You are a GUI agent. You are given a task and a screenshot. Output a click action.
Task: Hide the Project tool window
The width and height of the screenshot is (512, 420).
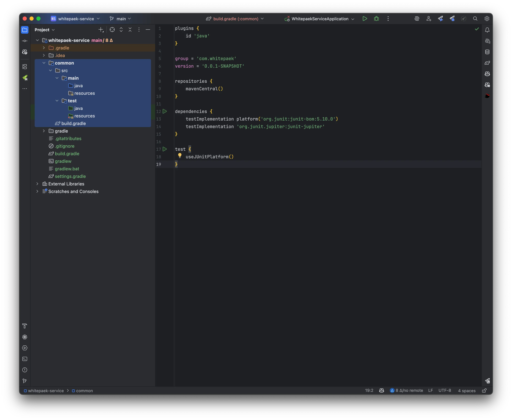tap(148, 30)
